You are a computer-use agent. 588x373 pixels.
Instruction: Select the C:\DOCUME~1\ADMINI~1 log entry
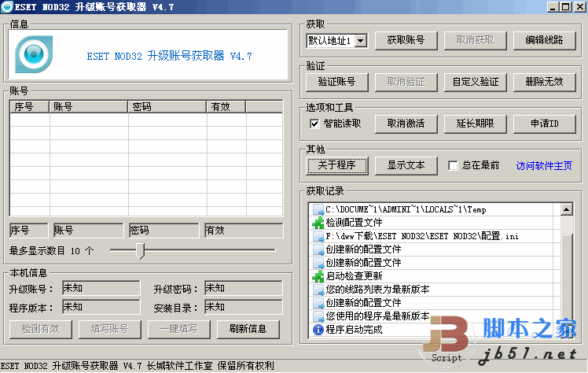click(x=435, y=209)
